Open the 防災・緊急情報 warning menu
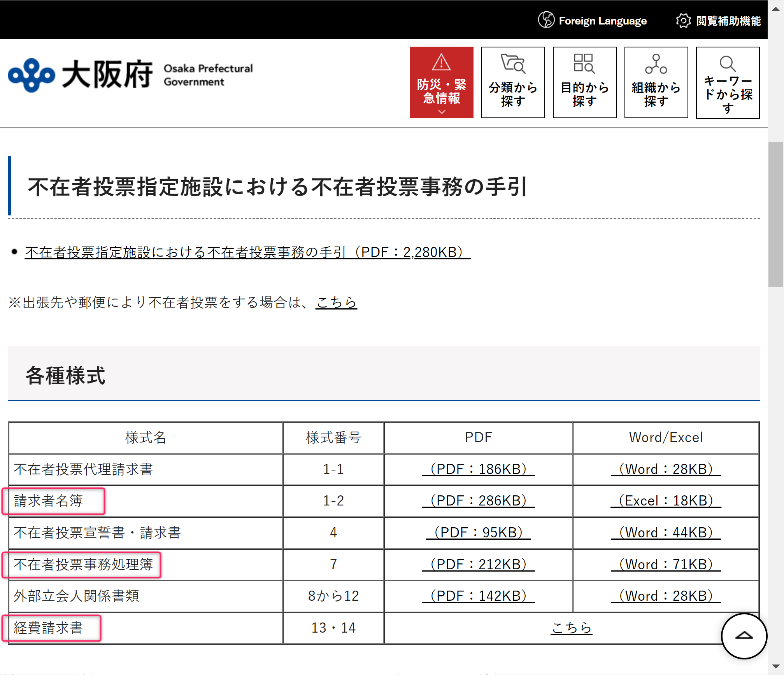This screenshot has width=784, height=675. pyautogui.click(x=441, y=82)
